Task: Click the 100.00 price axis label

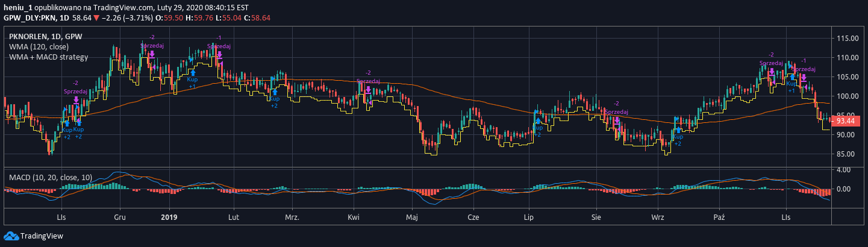Action: 847,96
